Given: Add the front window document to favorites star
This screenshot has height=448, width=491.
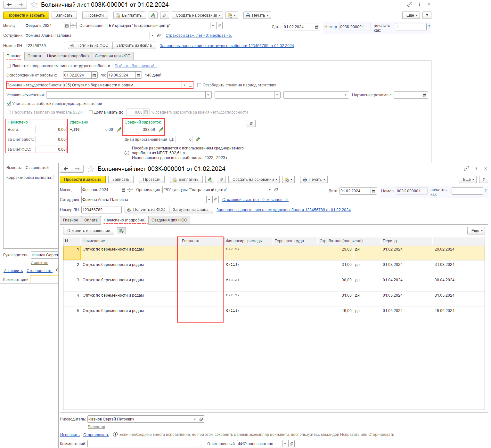Looking at the screenshot, I should tap(91, 169).
